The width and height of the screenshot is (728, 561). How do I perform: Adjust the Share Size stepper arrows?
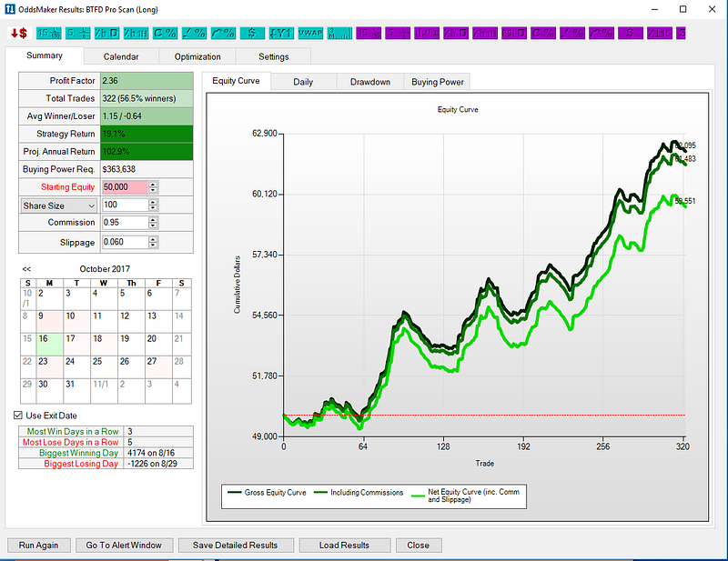(153, 205)
